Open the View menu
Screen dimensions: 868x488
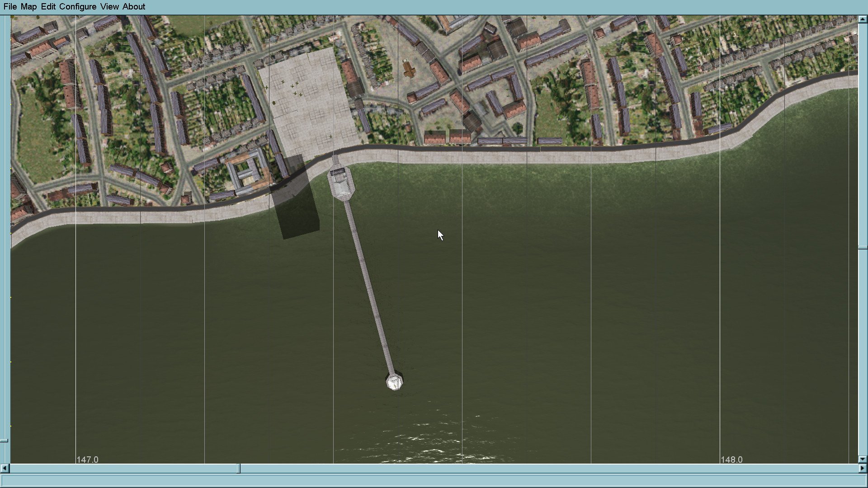click(x=109, y=7)
